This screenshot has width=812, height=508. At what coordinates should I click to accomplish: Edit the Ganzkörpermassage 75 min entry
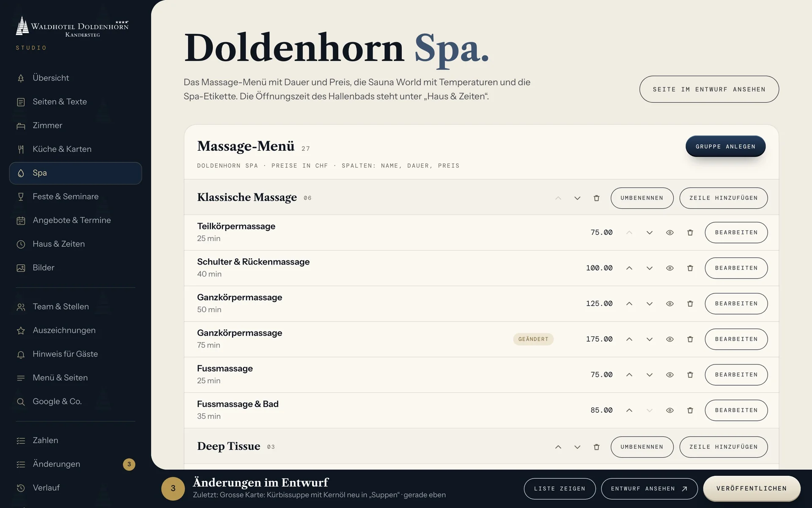[736, 339]
